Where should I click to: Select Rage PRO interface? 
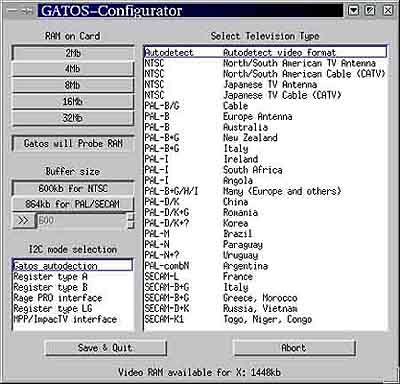72,298
